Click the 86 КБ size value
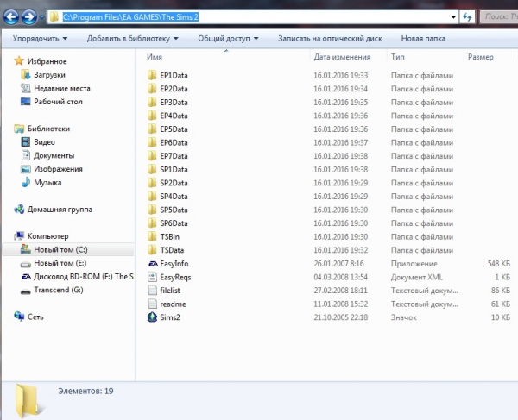 click(501, 291)
